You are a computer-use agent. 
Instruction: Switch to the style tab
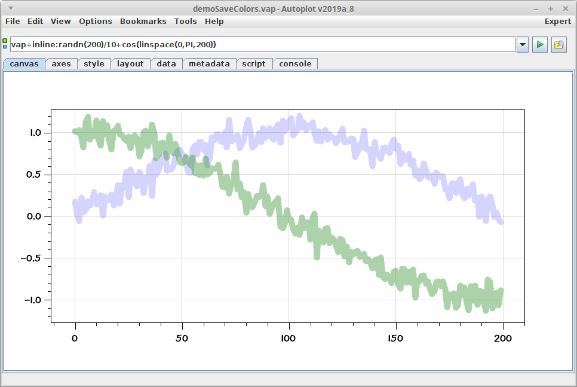[94, 64]
